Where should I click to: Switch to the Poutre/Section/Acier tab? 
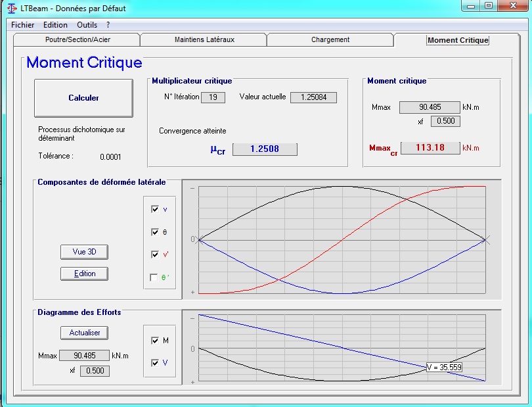tap(78, 39)
